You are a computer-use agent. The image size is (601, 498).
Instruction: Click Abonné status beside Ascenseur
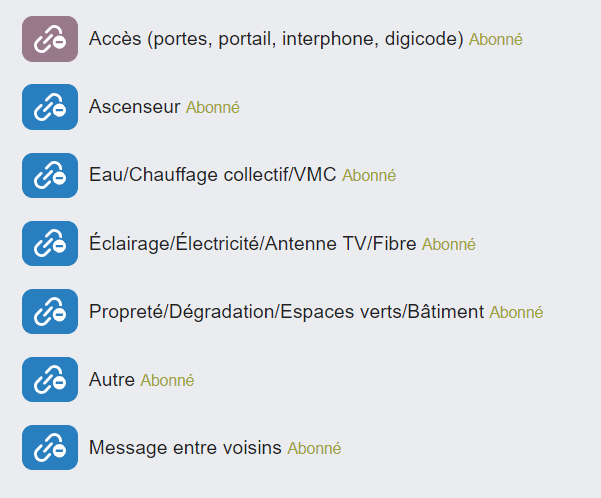213,108
